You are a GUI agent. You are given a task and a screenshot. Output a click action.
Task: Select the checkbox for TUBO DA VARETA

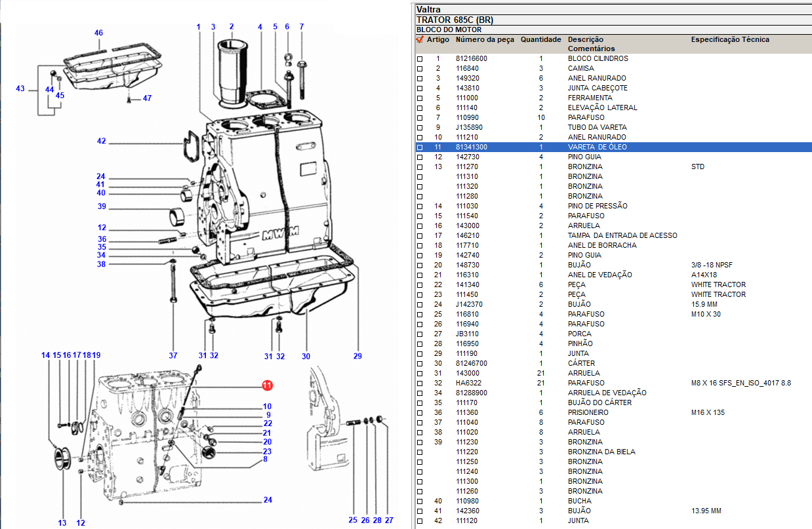[420, 128]
